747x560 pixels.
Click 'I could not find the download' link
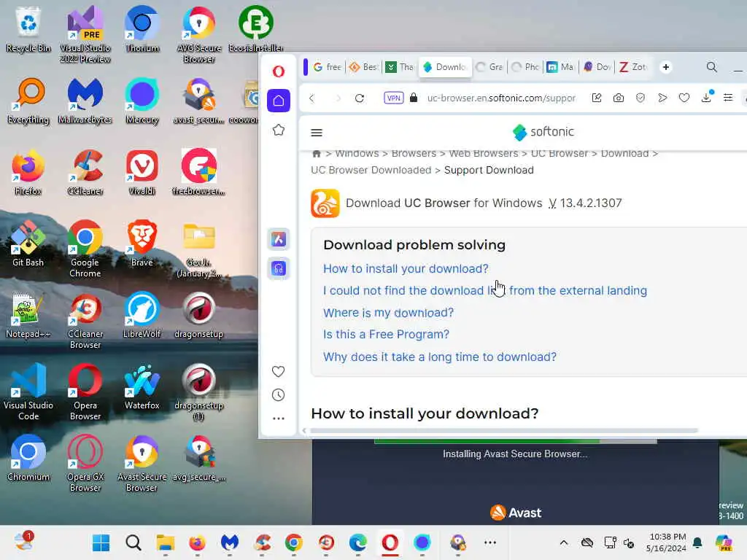coord(485,290)
